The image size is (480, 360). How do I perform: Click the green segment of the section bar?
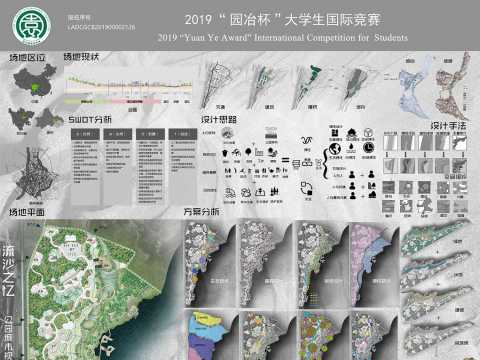(x=88, y=101)
